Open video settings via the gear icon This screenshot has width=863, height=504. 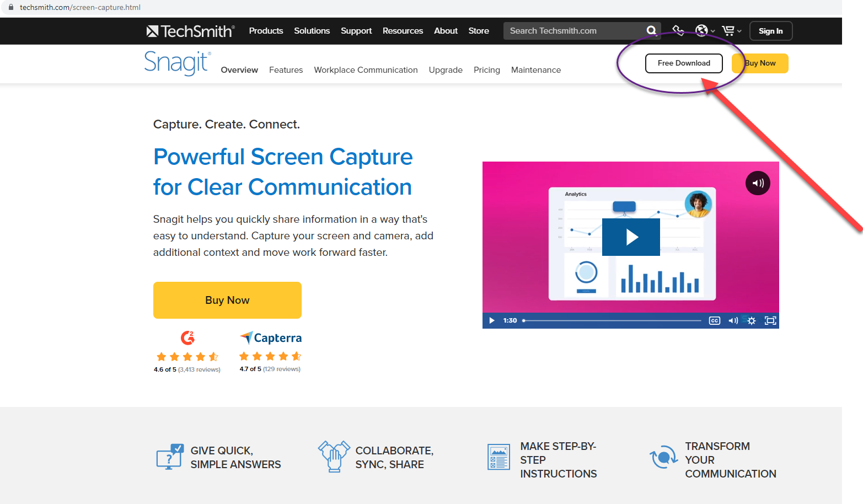(x=752, y=320)
